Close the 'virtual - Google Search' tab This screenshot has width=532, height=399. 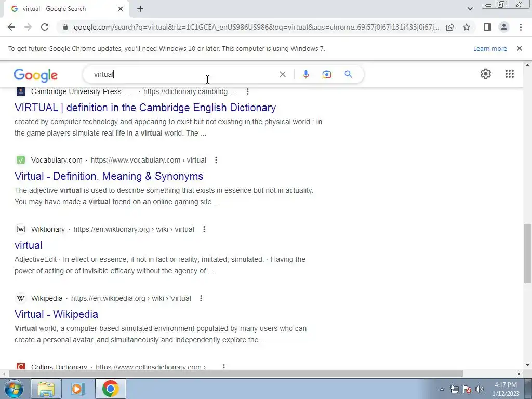[121, 9]
